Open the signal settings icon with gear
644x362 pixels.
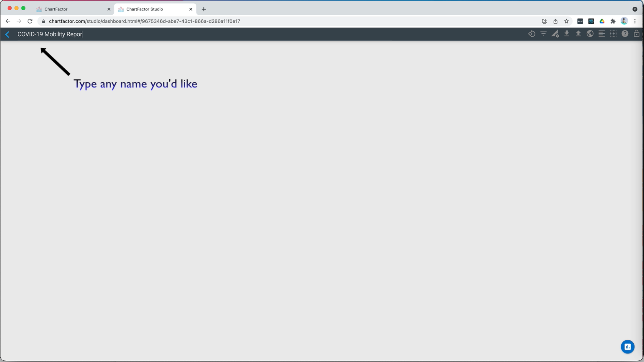[x=555, y=34]
